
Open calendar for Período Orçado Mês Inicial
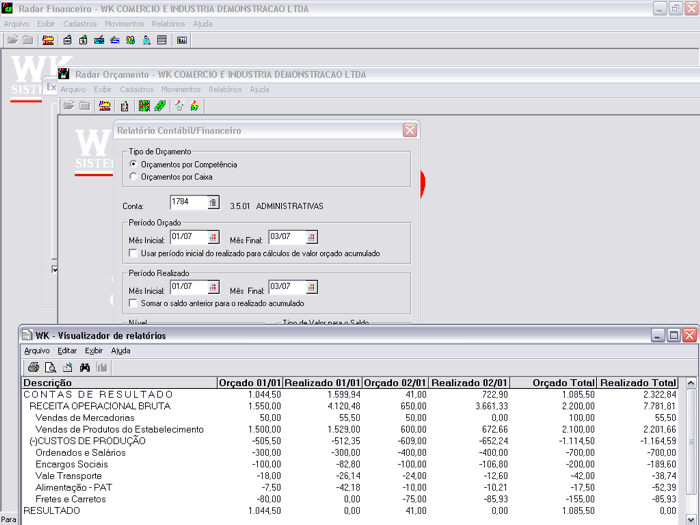[x=212, y=238]
